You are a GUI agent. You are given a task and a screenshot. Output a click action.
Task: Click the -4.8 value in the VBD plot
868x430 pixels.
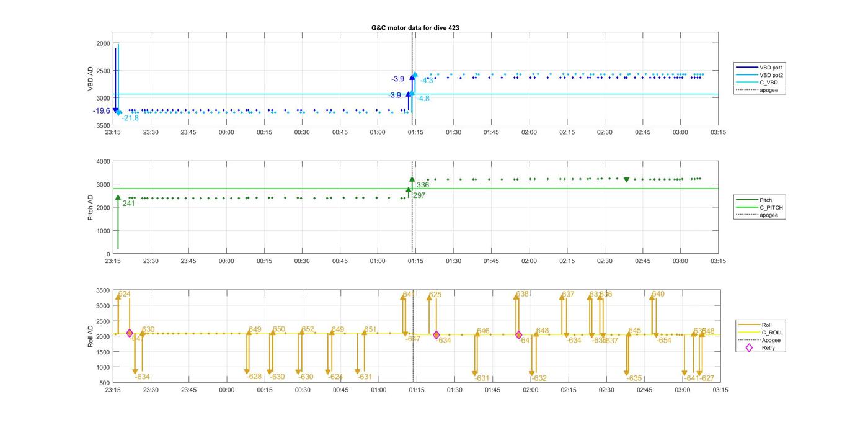423,99
